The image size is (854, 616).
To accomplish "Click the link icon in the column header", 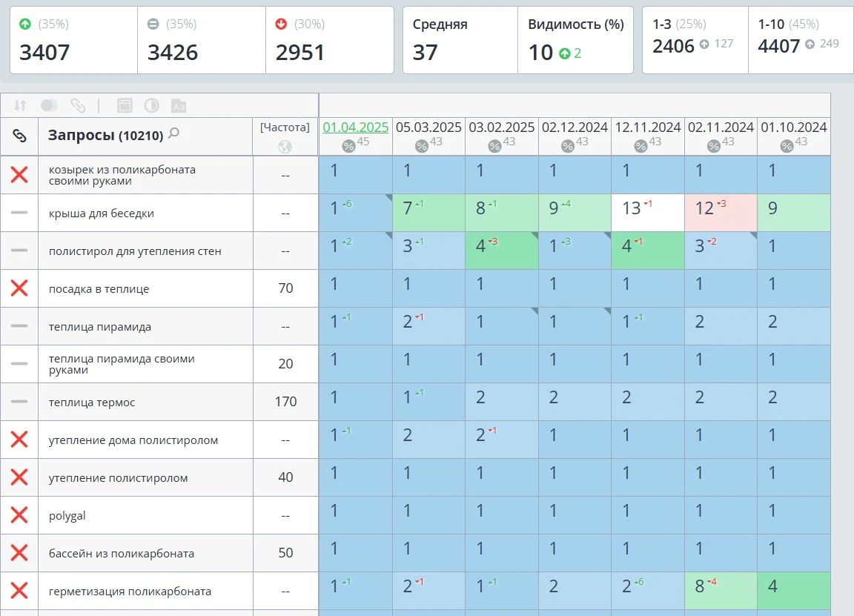I will 19,136.
